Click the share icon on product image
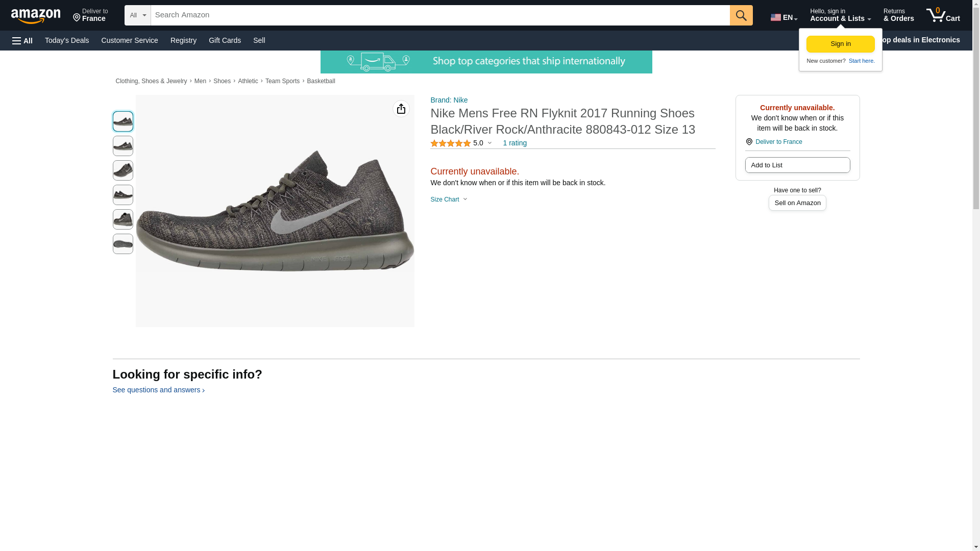 pos(401,109)
